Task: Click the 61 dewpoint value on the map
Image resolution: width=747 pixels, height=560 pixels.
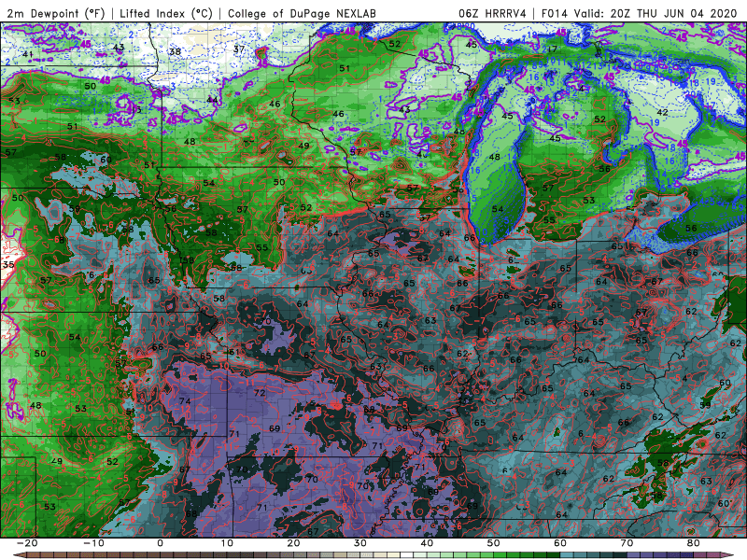Action: point(234,353)
